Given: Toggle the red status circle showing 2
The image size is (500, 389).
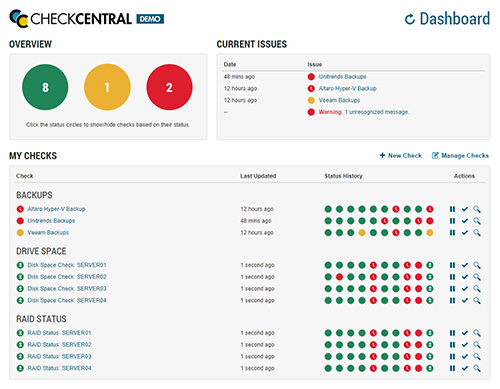Looking at the screenshot, I should pyautogui.click(x=169, y=87).
